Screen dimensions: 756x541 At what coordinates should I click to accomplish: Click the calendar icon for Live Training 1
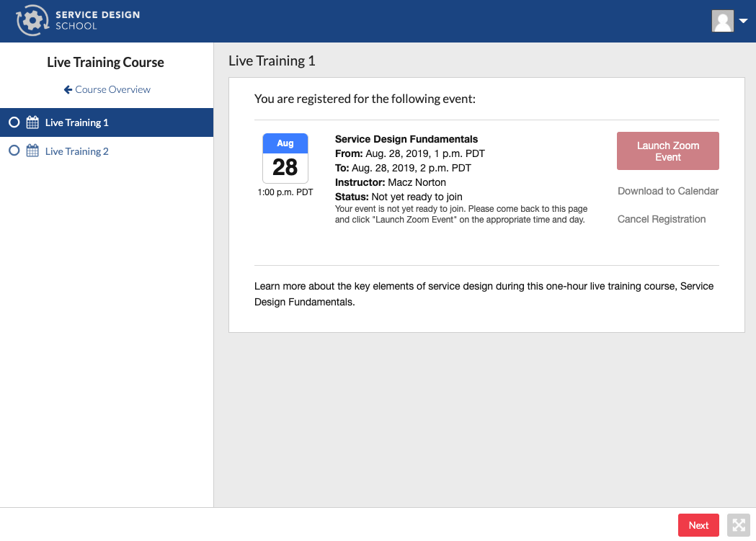point(32,122)
